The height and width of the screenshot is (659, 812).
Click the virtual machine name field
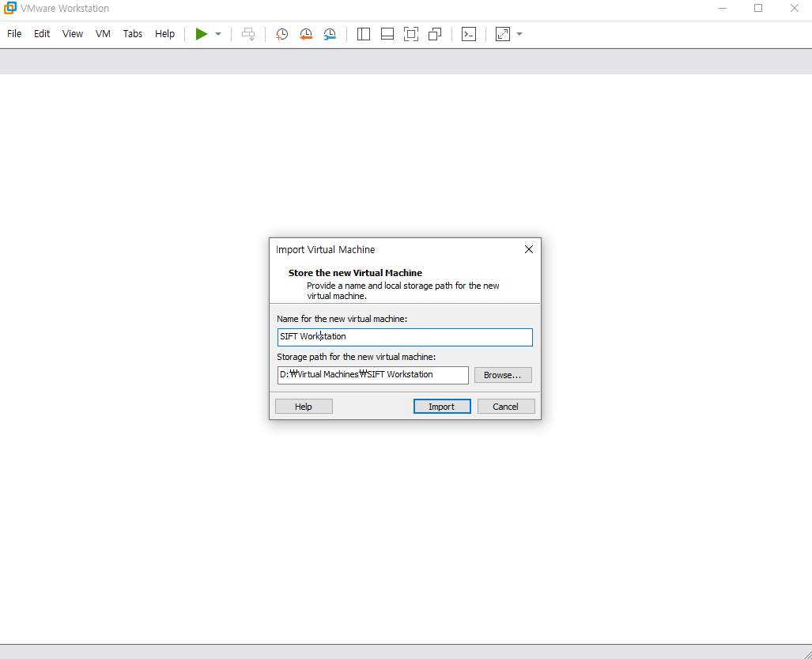coord(405,337)
